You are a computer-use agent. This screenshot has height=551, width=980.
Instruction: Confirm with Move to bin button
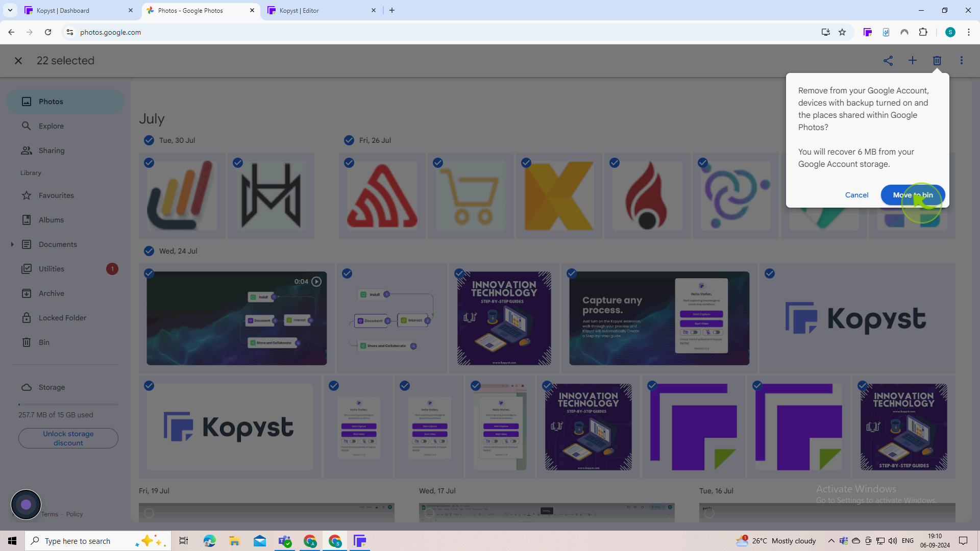[x=913, y=195]
